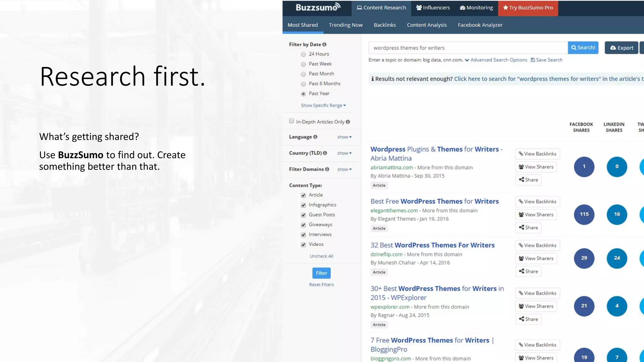Open 32 Best WordPress Themes For Writers article
The width and height of the screenshot is (644, 362).
click(432, 245)
